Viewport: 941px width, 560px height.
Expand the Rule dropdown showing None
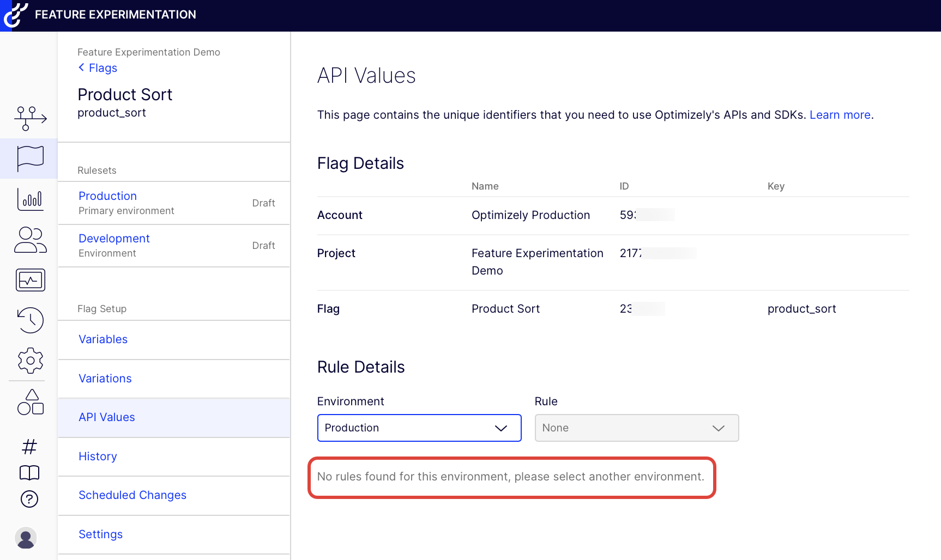(636, 428)
